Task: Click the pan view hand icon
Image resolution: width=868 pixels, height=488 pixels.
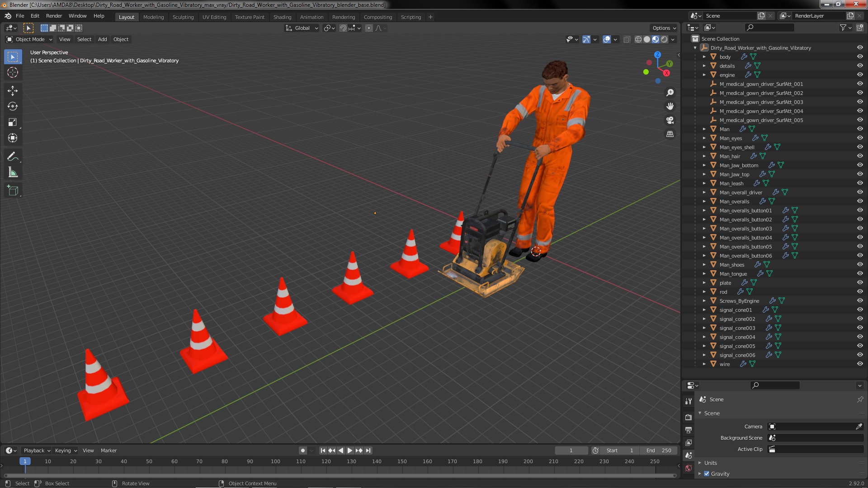Action: [x=670, y=106]
